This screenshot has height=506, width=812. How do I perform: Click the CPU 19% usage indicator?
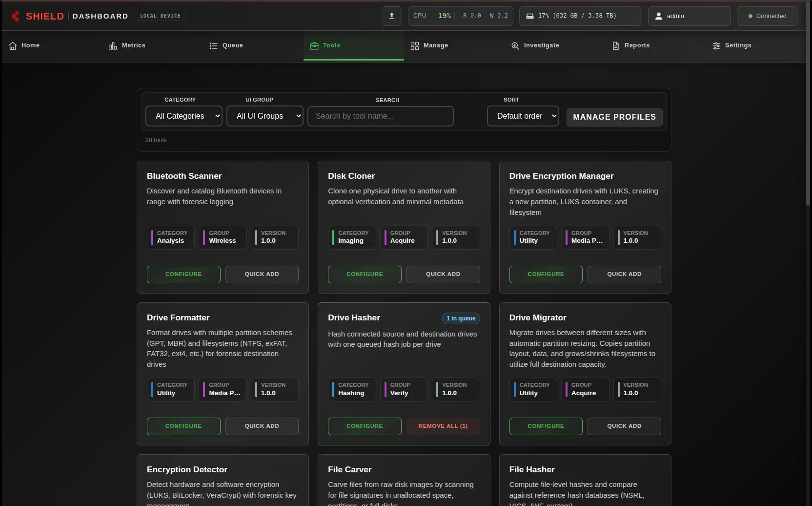tap(432, 16)
